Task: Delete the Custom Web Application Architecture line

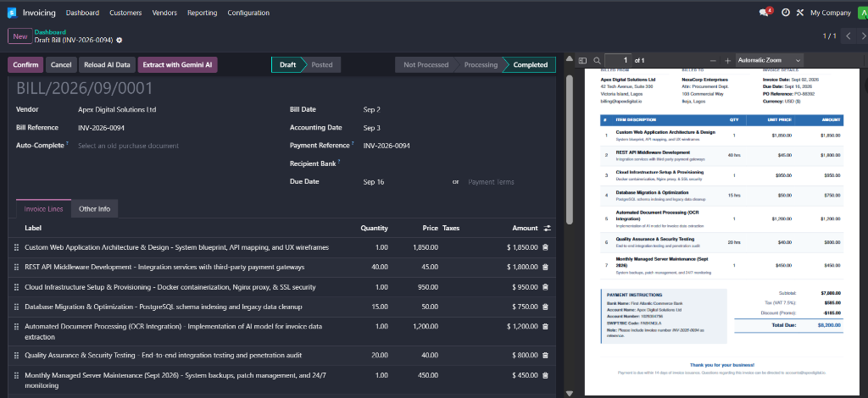Action: coord(545,247)
